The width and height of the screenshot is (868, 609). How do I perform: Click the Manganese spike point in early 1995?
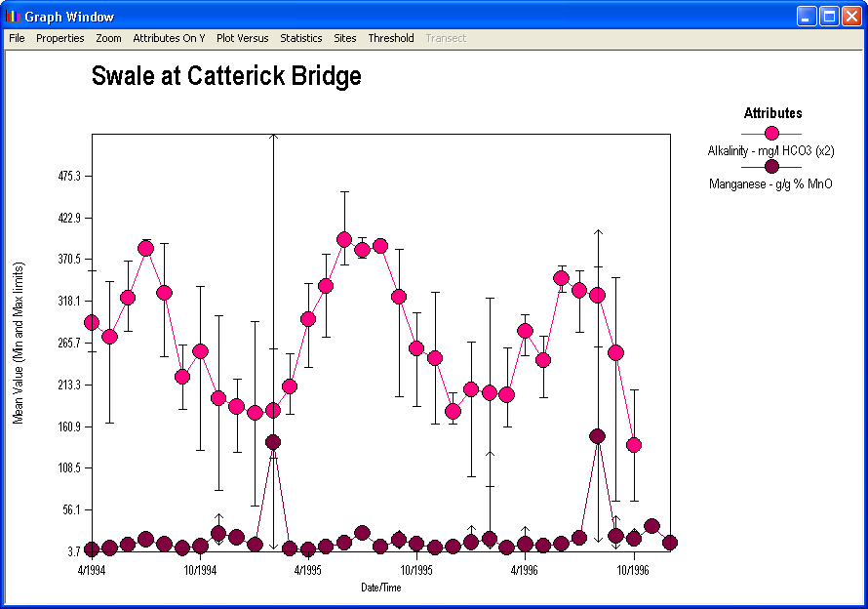tap(273, 442)
